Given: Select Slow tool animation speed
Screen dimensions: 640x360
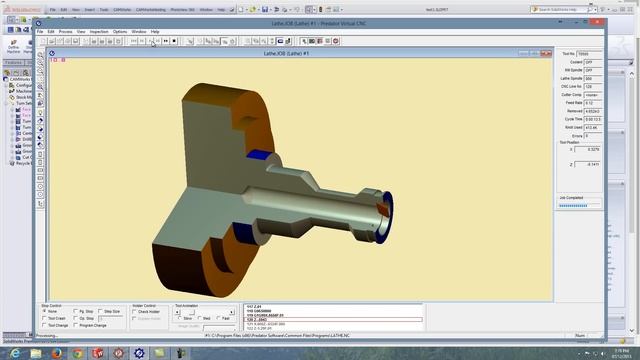Looking at the screenshot, I should pos(180,318).
